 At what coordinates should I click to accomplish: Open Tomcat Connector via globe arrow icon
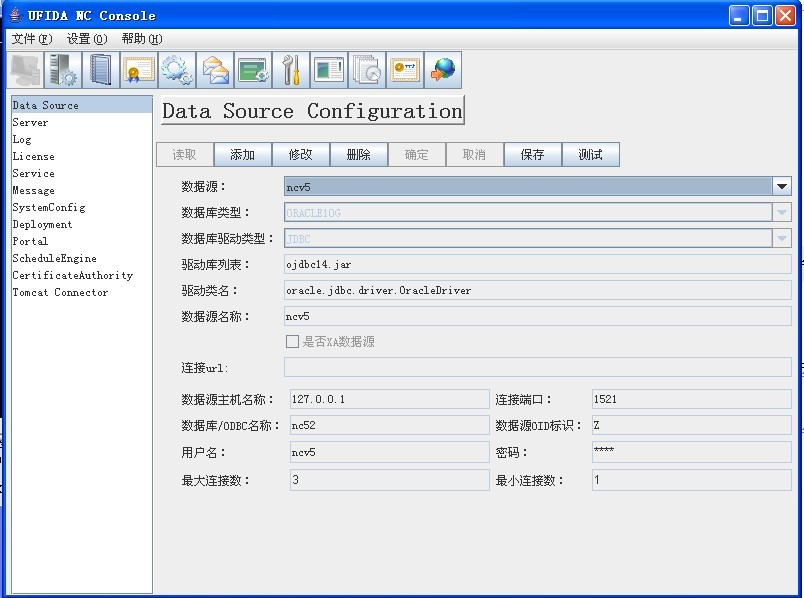[443, 70]
